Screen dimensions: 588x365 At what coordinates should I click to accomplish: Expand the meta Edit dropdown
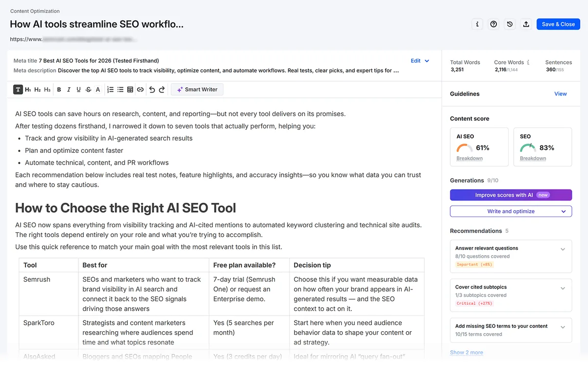pyautogui.click(x=420, y=61)
